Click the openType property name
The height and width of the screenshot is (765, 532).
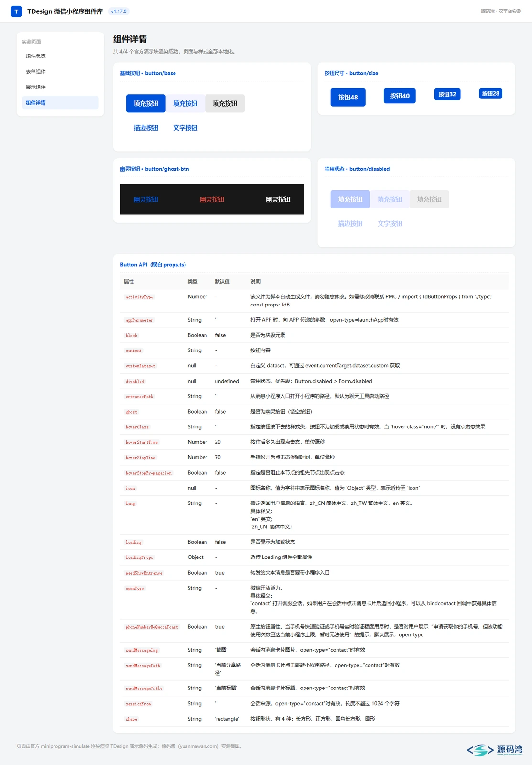pos(135,588)
